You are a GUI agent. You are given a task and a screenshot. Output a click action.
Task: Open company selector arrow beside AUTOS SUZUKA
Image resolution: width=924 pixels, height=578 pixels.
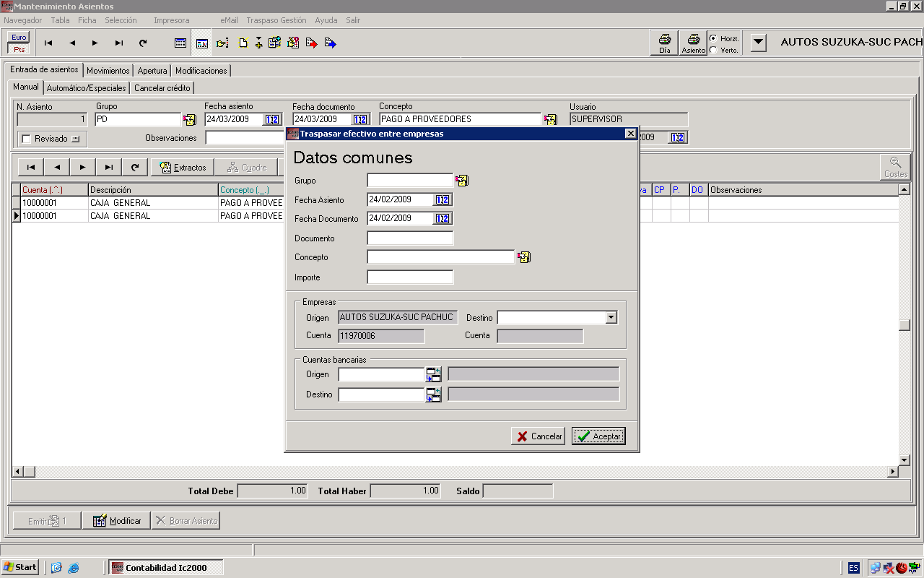pos(758,43)
